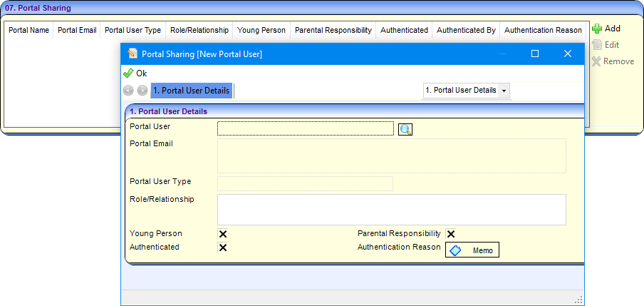Viewport: 644px width, 306px height.
Task: Click the Young Person column header
Action: pyautogui.click(x=261, y=30)
